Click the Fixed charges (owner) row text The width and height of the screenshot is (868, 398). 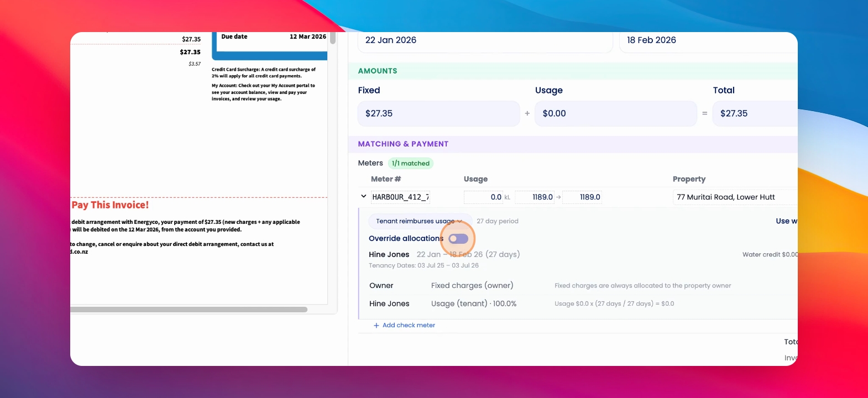click(472, 286)
